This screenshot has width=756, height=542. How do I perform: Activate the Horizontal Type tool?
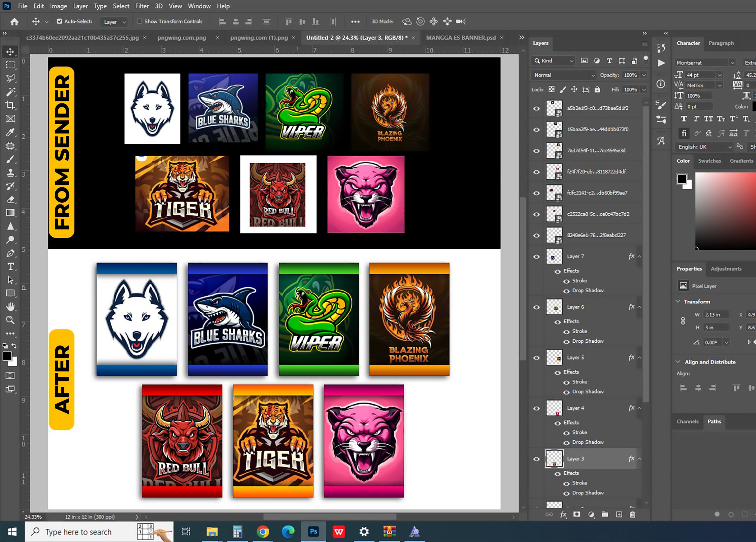10,267
